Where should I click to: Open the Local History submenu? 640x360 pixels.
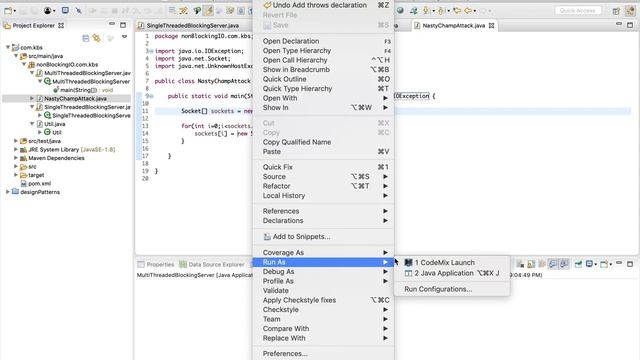pyautogui.click(x=323, y=196)
